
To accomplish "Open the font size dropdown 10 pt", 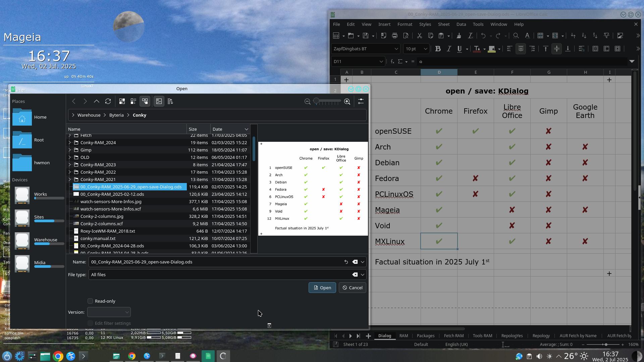I will (425, 49).
